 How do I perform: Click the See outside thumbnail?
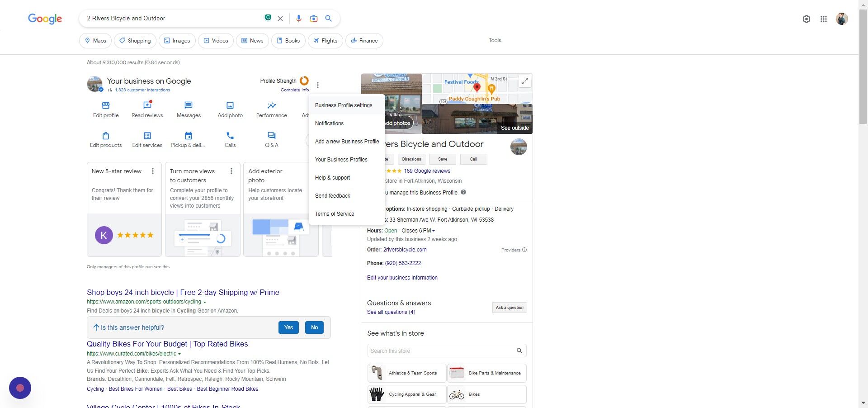pyautogui.click(x=477, y=119)
